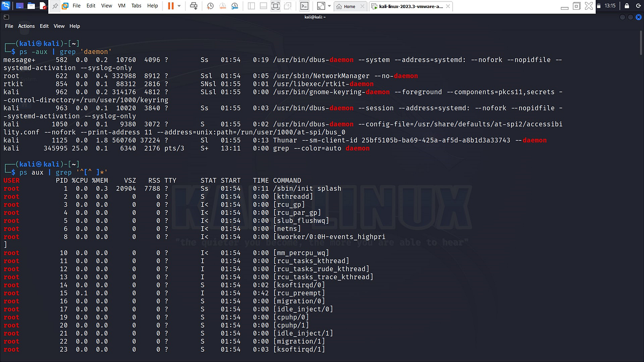Open the VMware View menu

click(x=106, y=6)
